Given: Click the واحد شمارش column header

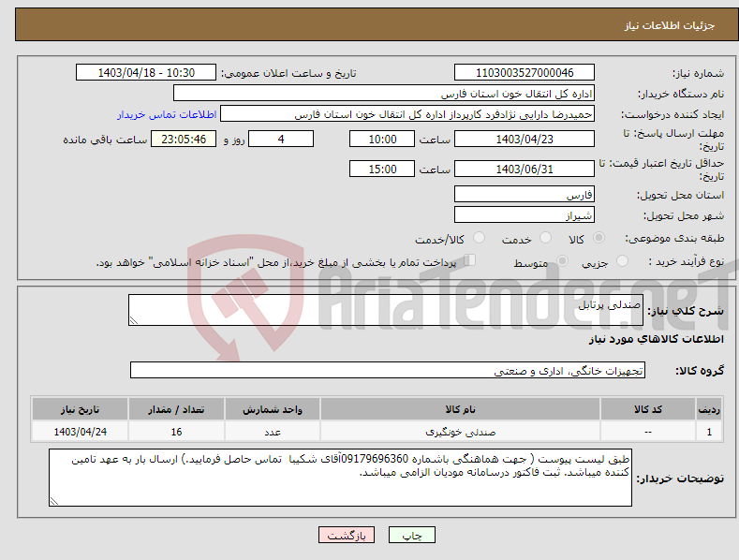Looking at the screenshot, I should click(273, 409).
